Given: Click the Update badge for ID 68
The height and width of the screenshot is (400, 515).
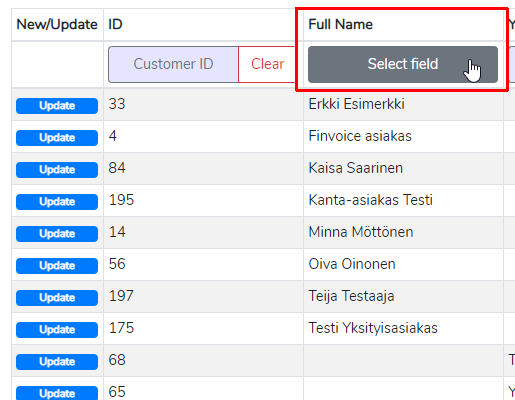Looking at the screenshot, I should (57, 362).
